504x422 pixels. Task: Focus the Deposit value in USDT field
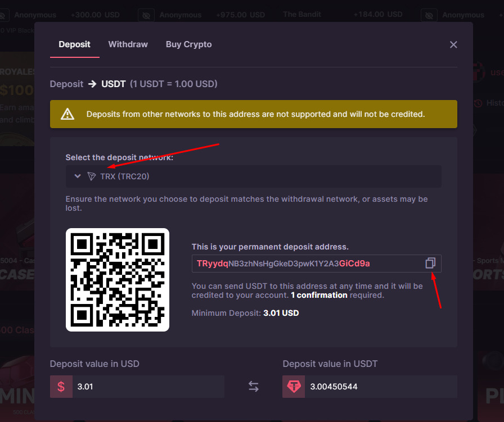tap(380, 387)
